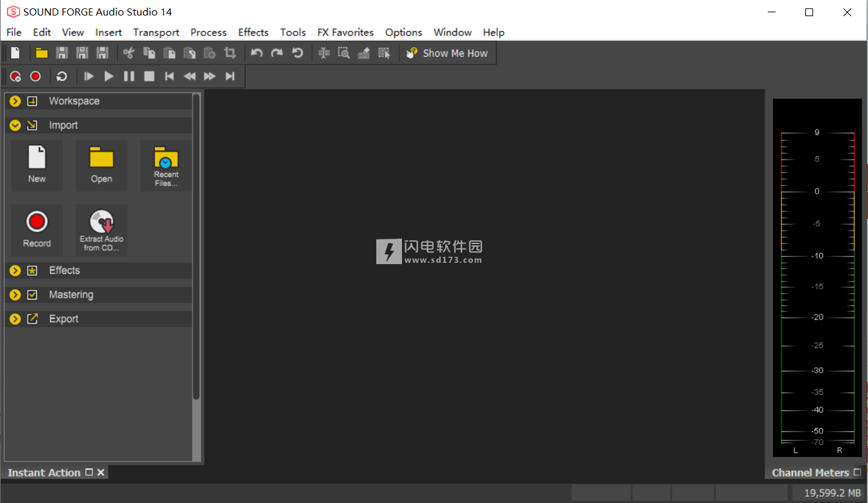Click the New tile in Import
This screenshot has height=503, width=868.
click(37, 165)
